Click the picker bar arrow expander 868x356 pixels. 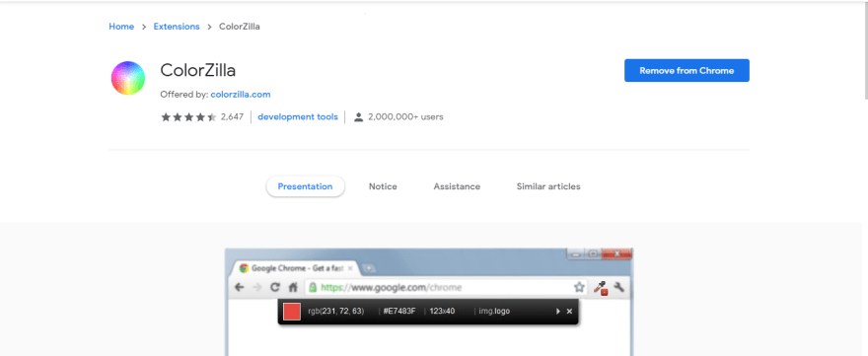click(558, 312)
